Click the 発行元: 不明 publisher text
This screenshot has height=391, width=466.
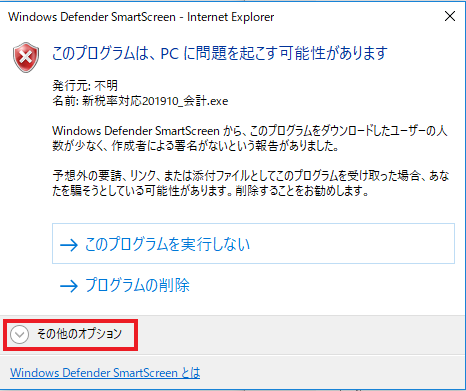(x=85, y=86)
